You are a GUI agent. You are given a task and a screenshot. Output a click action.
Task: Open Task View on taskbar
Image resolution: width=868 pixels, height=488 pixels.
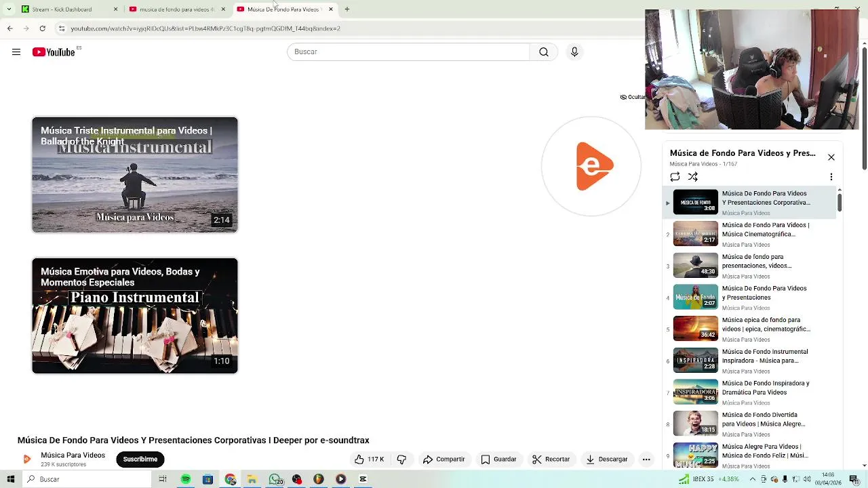click(163, 479)
